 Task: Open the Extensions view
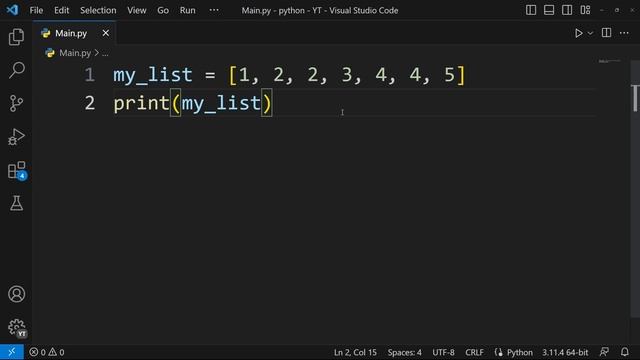17,170
